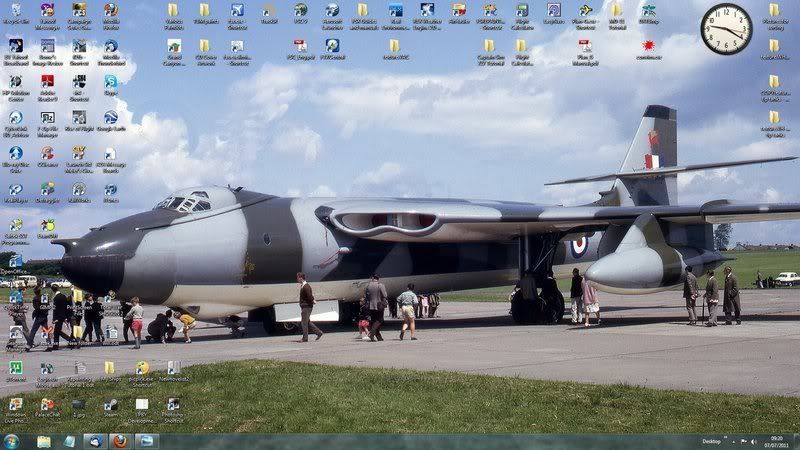Viewport: 800px width, 450px height.
Task: Open the CCleaner desktop shortcut
Action: point(47,157)
